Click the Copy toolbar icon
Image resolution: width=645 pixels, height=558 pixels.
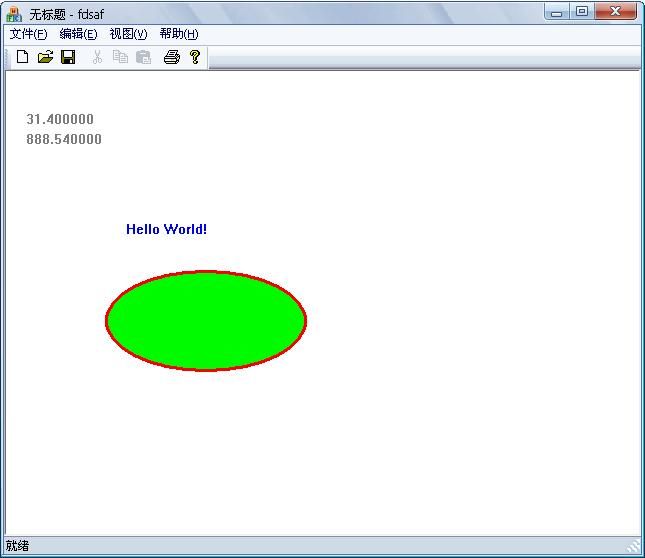click(x=120, y=57)
